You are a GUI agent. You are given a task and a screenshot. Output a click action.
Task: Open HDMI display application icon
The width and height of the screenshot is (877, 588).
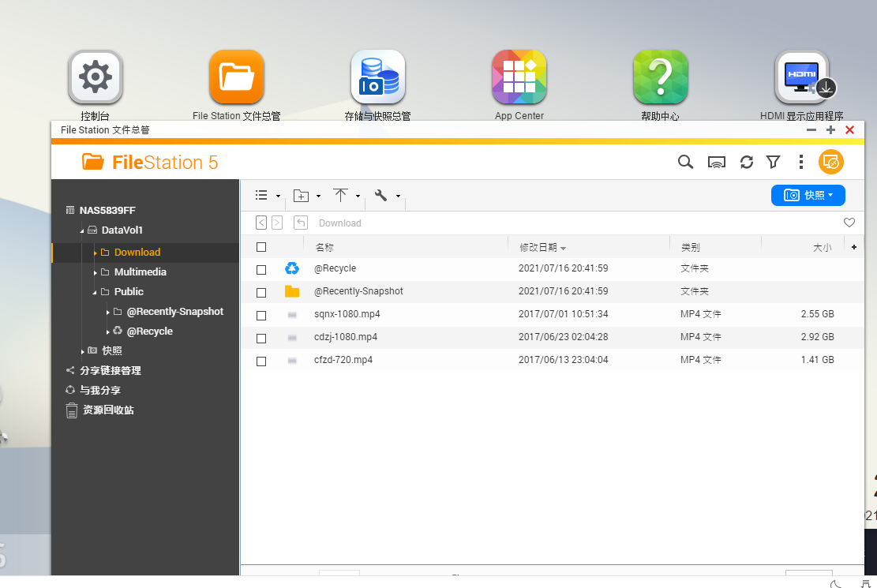[802, 77]
